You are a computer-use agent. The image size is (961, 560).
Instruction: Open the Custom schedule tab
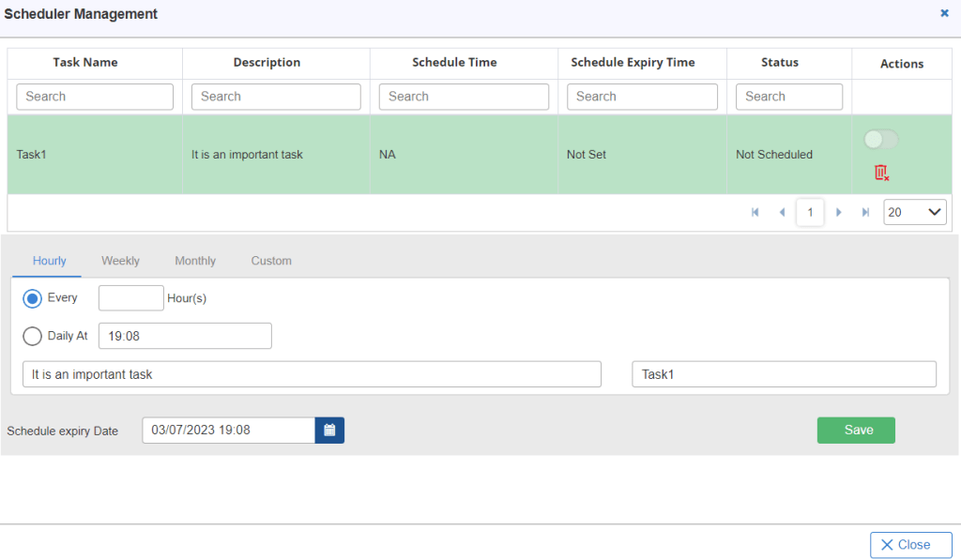(x=271, y=261)
